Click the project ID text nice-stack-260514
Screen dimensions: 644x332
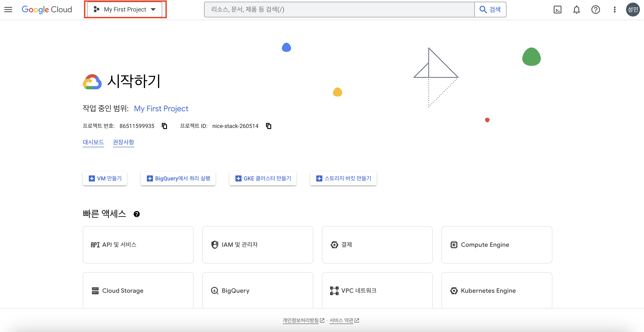point(235,126)
